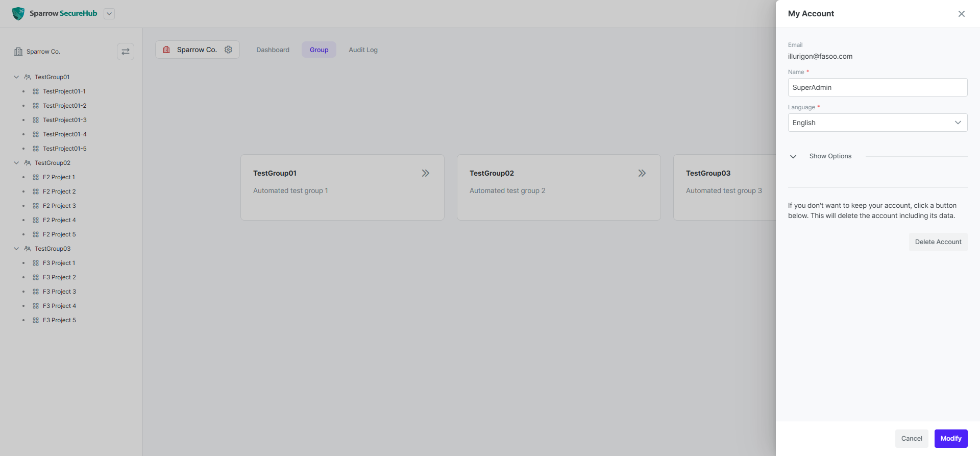The height and width of the screenshot is (456, 980).
Task: Click the Modify button
Action: pos(951,439)
